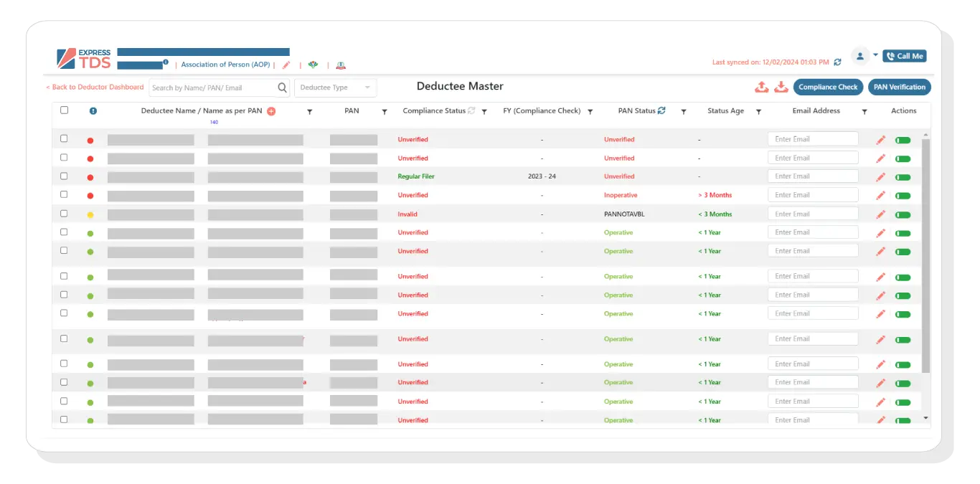Select the edit pencil next to Association of Person
The image size is (980, 484).
pos(286,64)
